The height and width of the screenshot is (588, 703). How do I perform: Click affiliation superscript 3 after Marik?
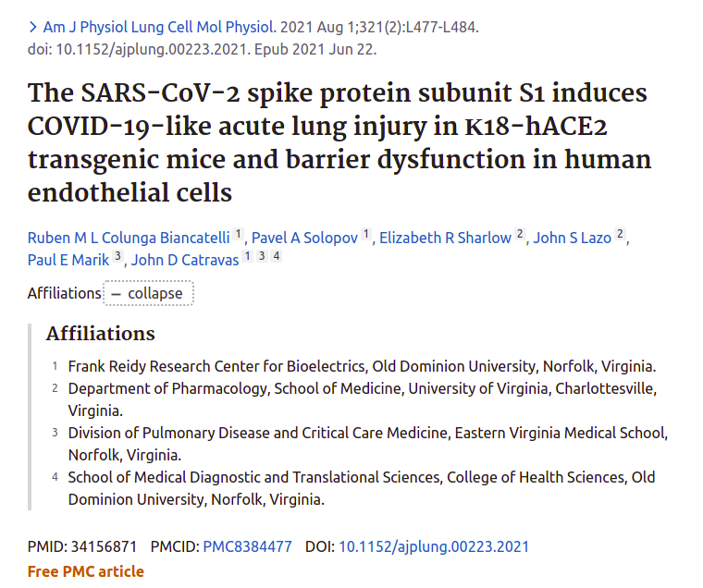click(117, 256)
